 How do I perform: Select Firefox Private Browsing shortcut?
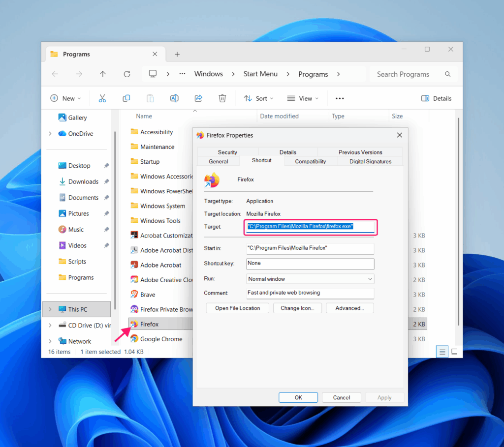161,310
